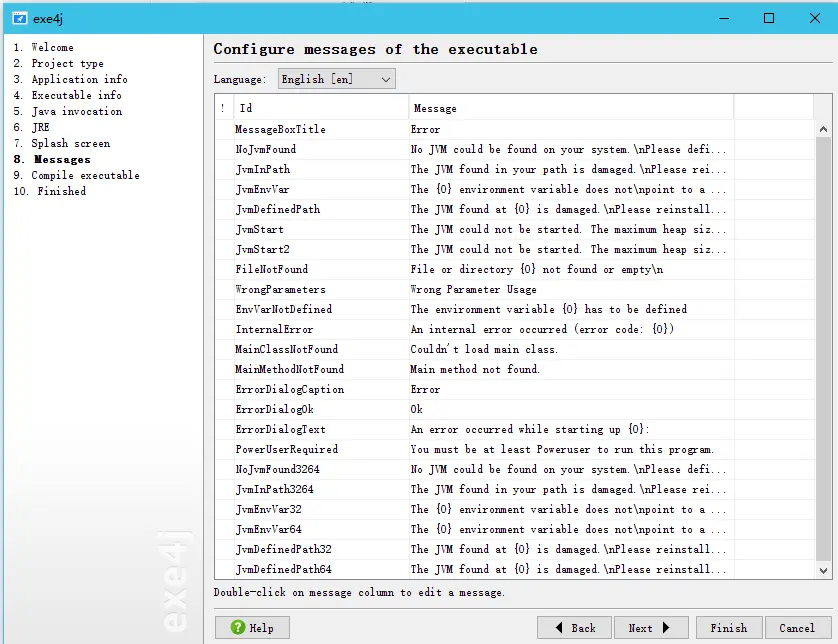The width and height of the screenshot is (838, 644).
Task: Go to the Splash screen step
Action: point(71,143)
